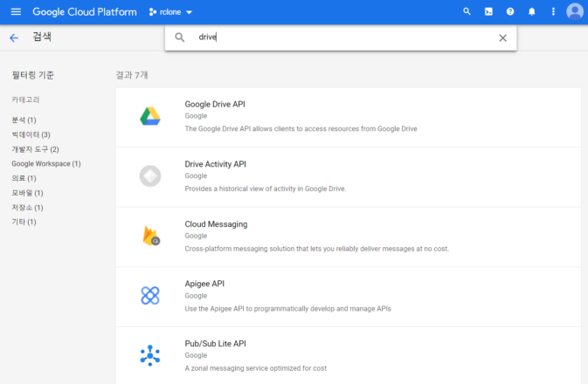Click into the drive search field
The height and width of the screenshot is (384, 588).
coord(341,38)
